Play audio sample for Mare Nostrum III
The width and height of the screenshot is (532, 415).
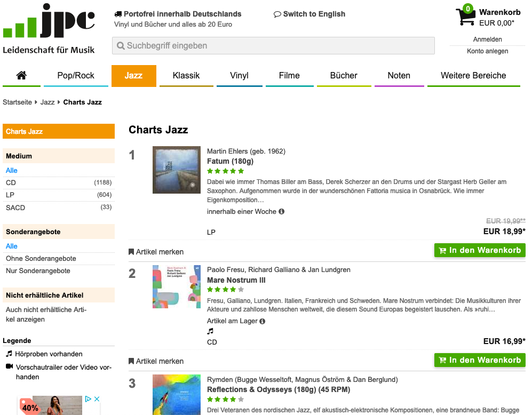(210, 331)
